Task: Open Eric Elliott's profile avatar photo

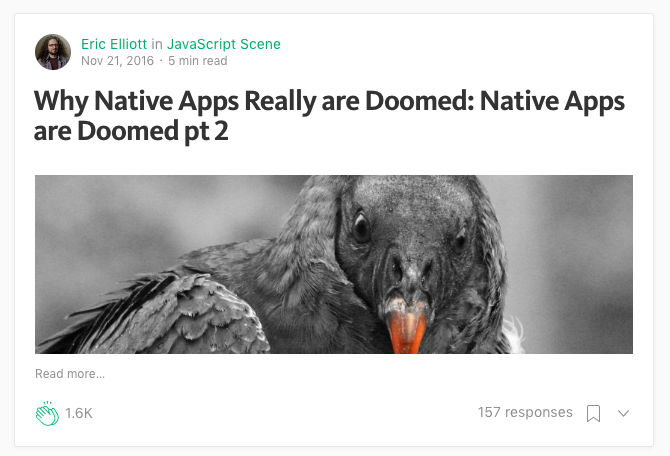Action: (53, 52)
